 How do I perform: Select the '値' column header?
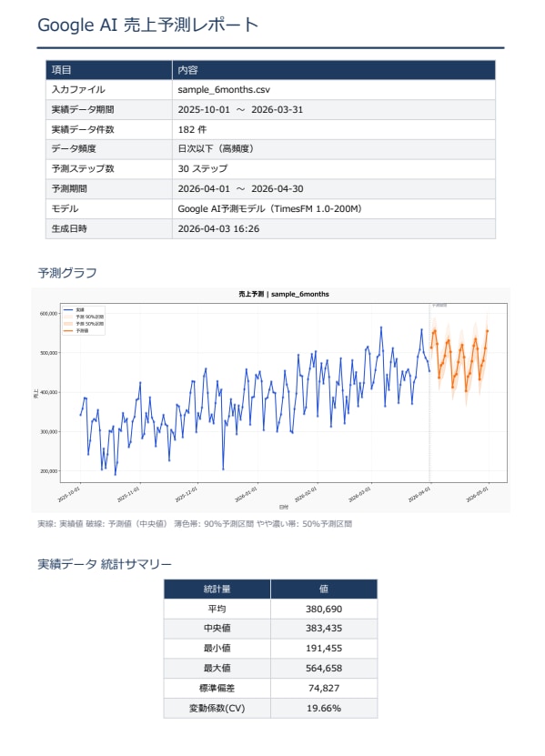324,590
